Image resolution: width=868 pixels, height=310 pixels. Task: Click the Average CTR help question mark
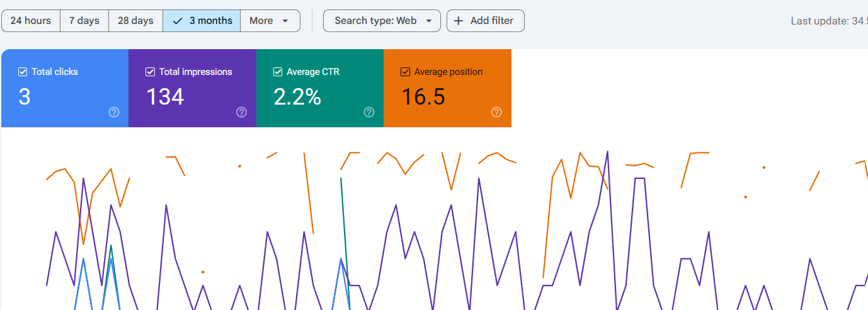point(369,112)
